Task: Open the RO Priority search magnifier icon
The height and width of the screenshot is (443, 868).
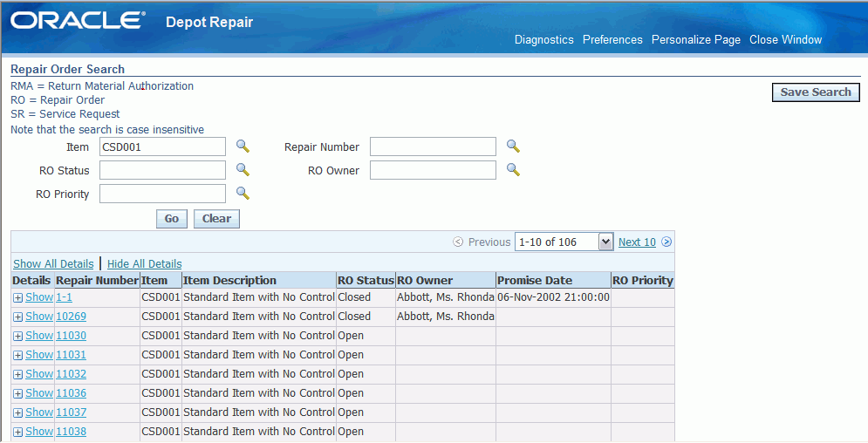Action: 243,193
